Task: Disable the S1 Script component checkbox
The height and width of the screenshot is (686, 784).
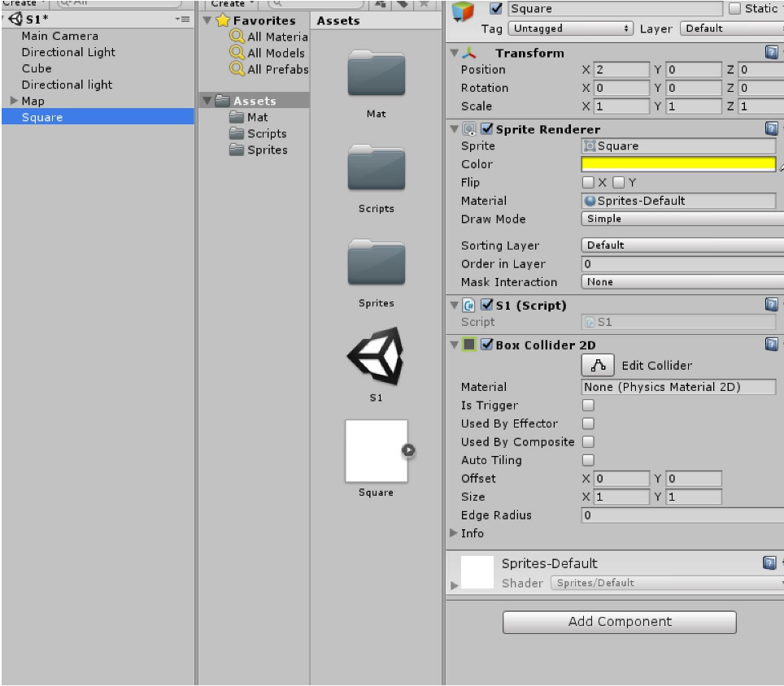Action: point(486,305)
